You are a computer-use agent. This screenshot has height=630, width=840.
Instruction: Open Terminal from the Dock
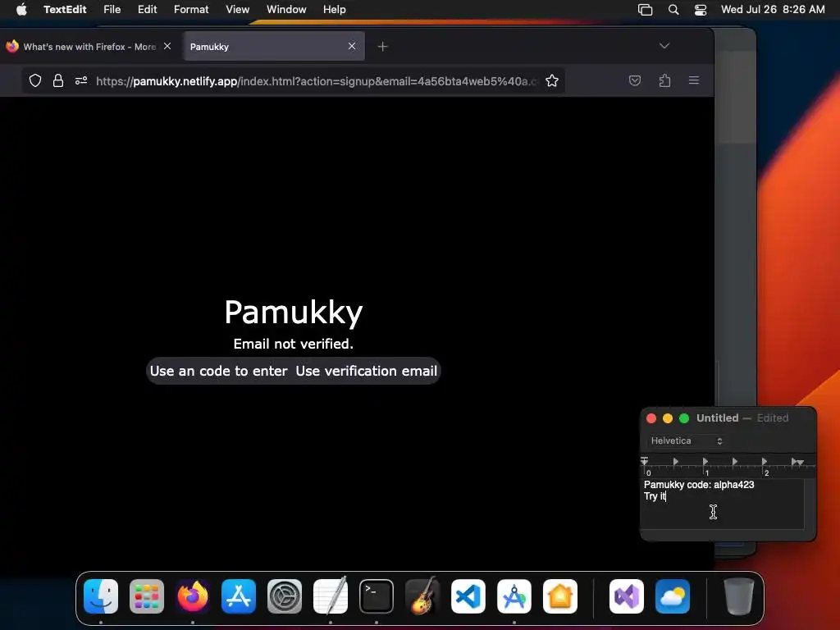tap(377, 596)
